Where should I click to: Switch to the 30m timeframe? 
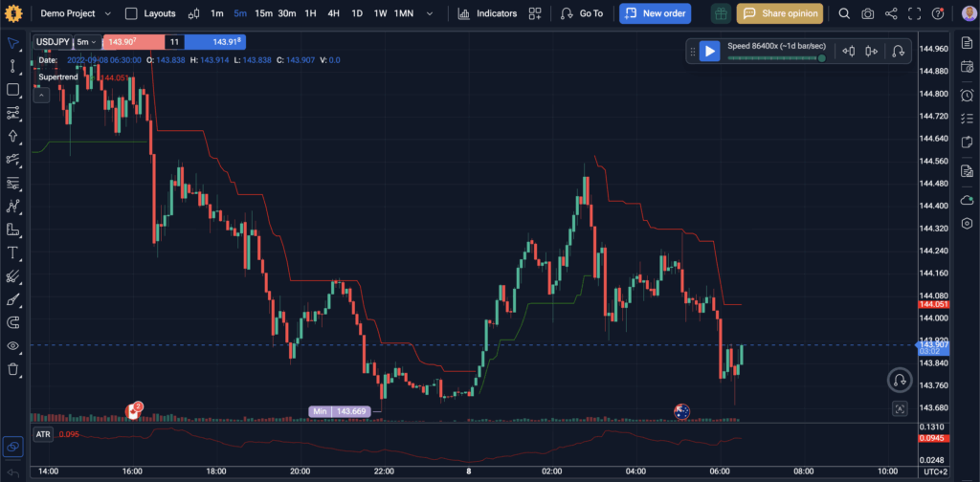[287, 13]
